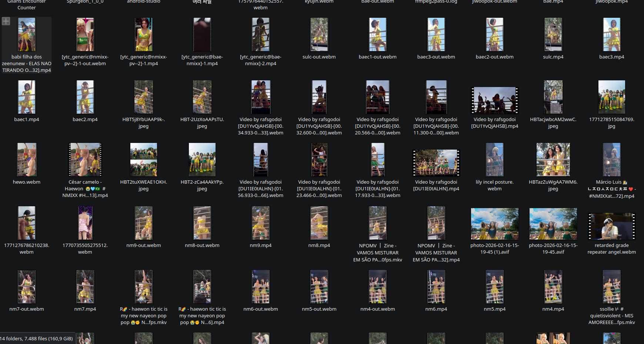Select the rafsgodoi 34.933 webm clip thumbnail
Image resolution: width=644 pixels, height=344 pixels.
click(261, 97)
